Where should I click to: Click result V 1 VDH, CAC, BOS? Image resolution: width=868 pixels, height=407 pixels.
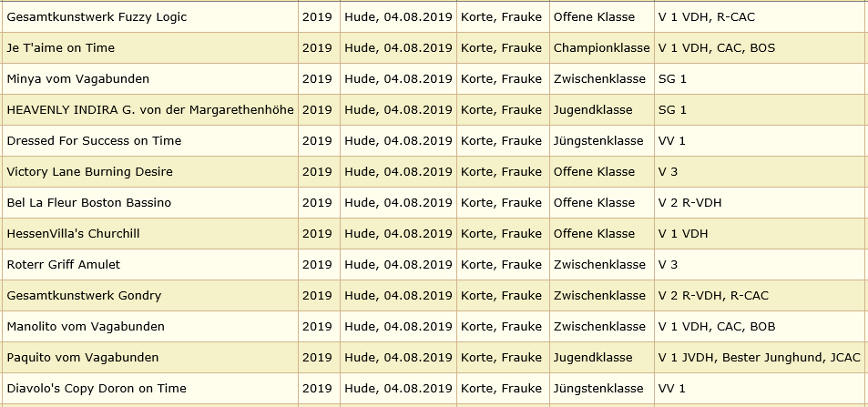(716, 48)
